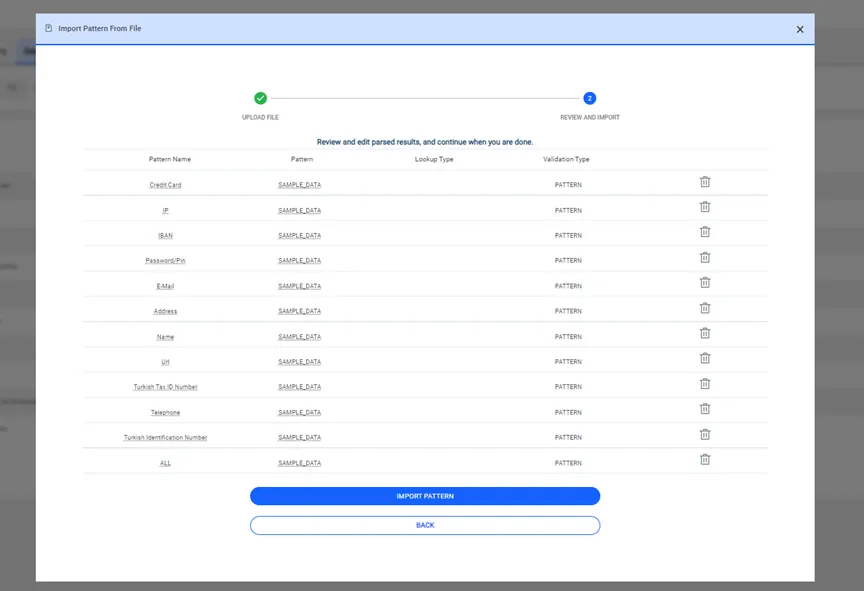Click the file icon beside the dialog title

coord(48,28)
